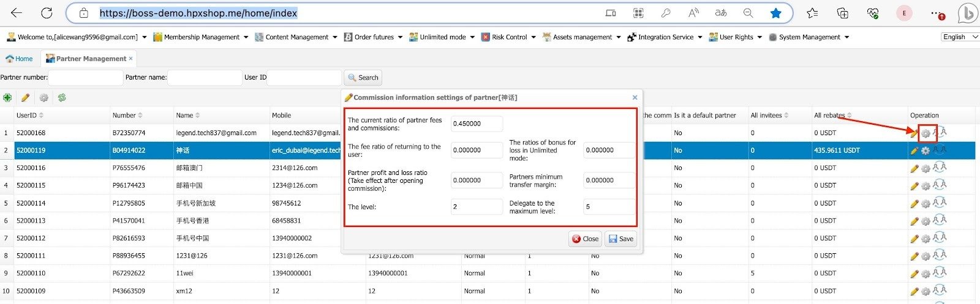The width and height of the screenshot is (980, 304).
Task: Click the green add partner icon
Action: tap(7, 98)
